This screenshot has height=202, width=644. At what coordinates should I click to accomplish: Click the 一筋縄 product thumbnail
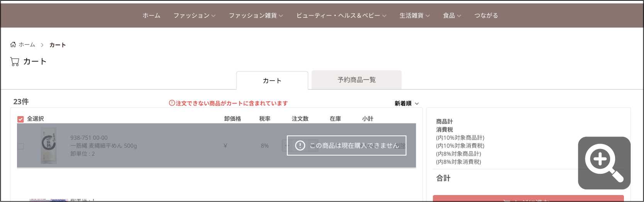[x=49, y=146]
